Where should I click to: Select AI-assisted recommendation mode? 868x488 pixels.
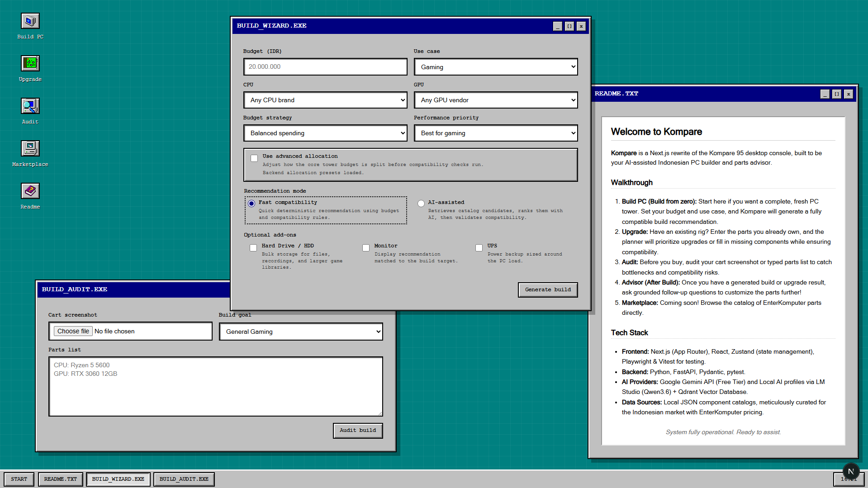tap(421, 204)
